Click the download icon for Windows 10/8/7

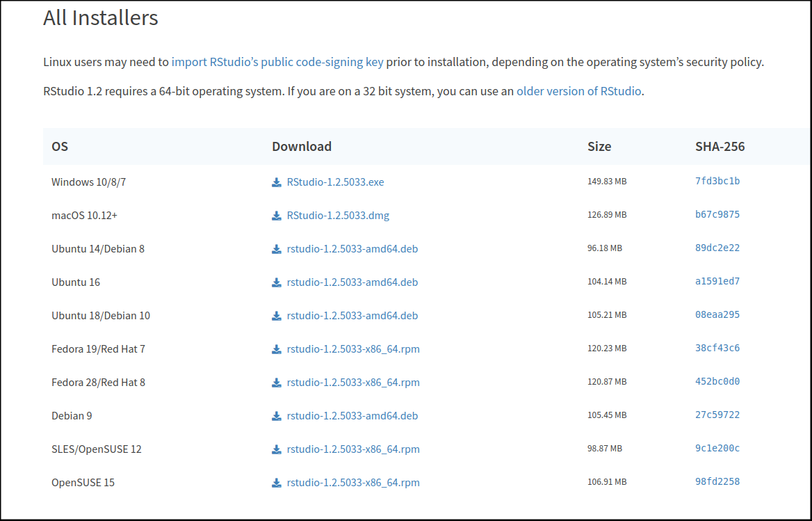click(x=277, y=182)
